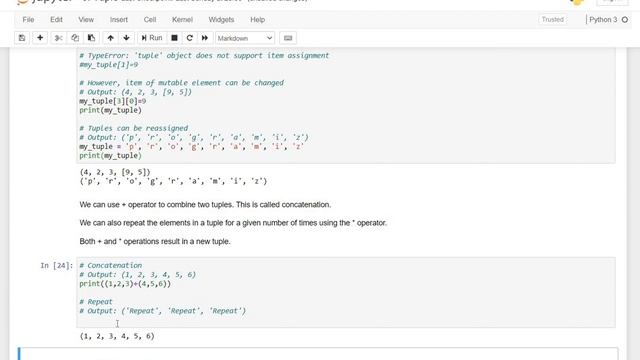Save notebook with the floppy disk icon
Viewport: 640px width, 360px height.
click(22, 38)
